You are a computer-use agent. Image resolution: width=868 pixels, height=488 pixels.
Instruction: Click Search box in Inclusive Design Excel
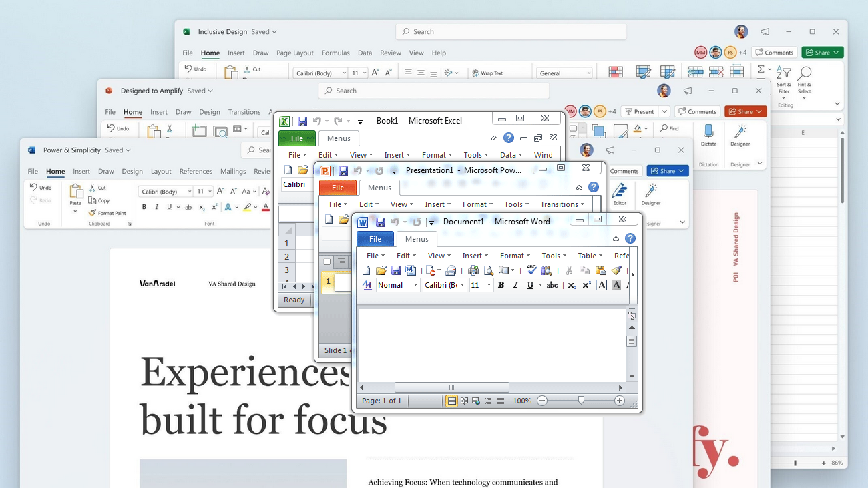[x=511, y=31]
